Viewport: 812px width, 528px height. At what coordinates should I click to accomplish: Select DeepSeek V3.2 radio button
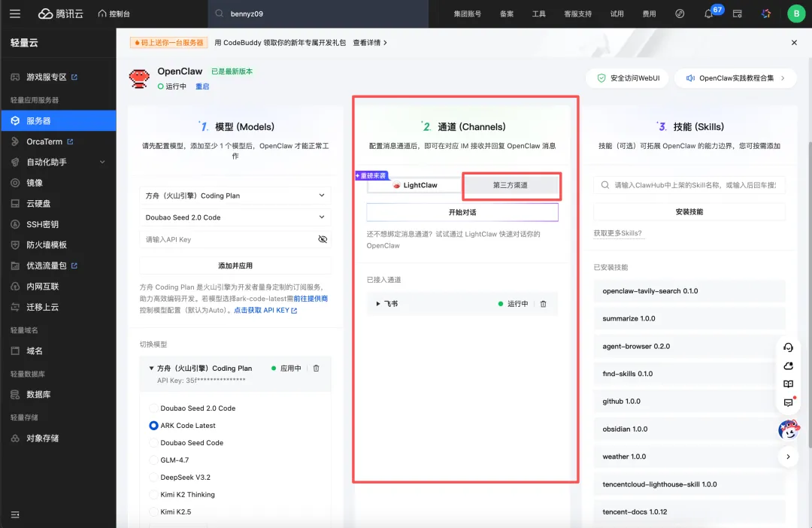point(153,477)
